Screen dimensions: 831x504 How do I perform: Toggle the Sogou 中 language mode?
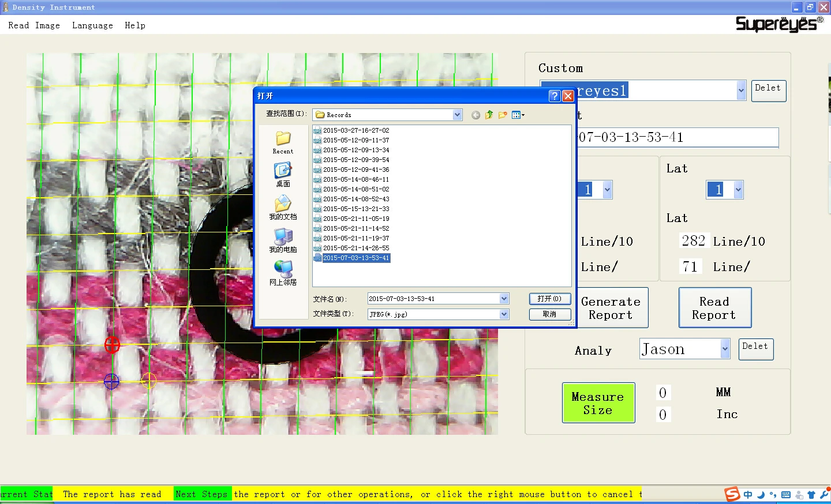[748, 495]
